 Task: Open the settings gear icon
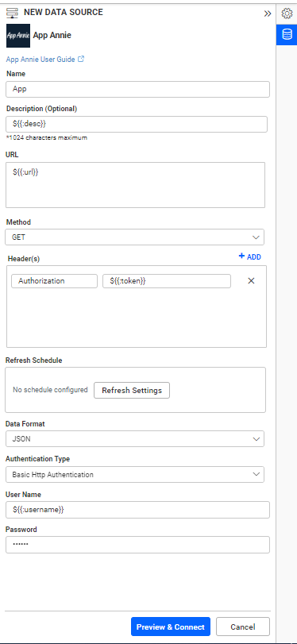pyautogui.click(x=287, y=13)
